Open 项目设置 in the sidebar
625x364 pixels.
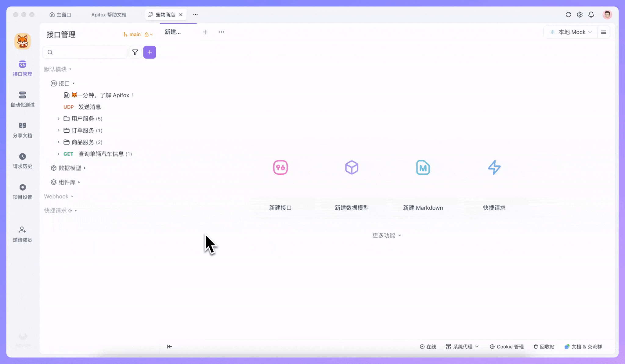[22, 191]
